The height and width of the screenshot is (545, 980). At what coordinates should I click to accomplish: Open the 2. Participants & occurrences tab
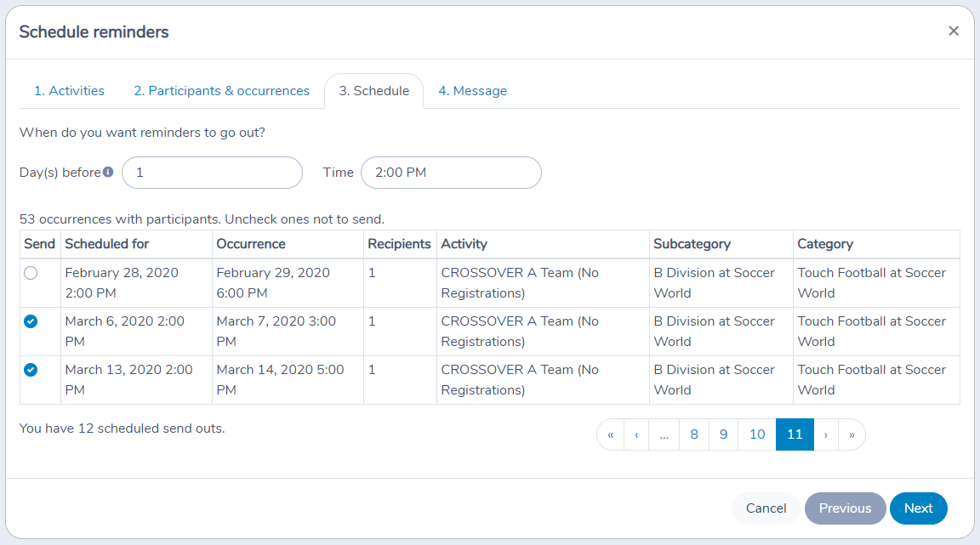[x=222, y=91]
